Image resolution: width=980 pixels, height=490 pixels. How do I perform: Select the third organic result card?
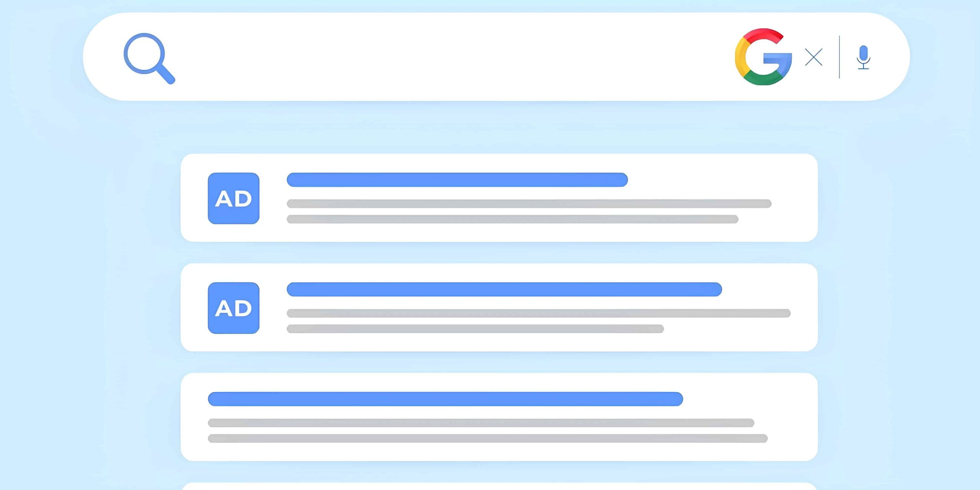tap(499, 417)
